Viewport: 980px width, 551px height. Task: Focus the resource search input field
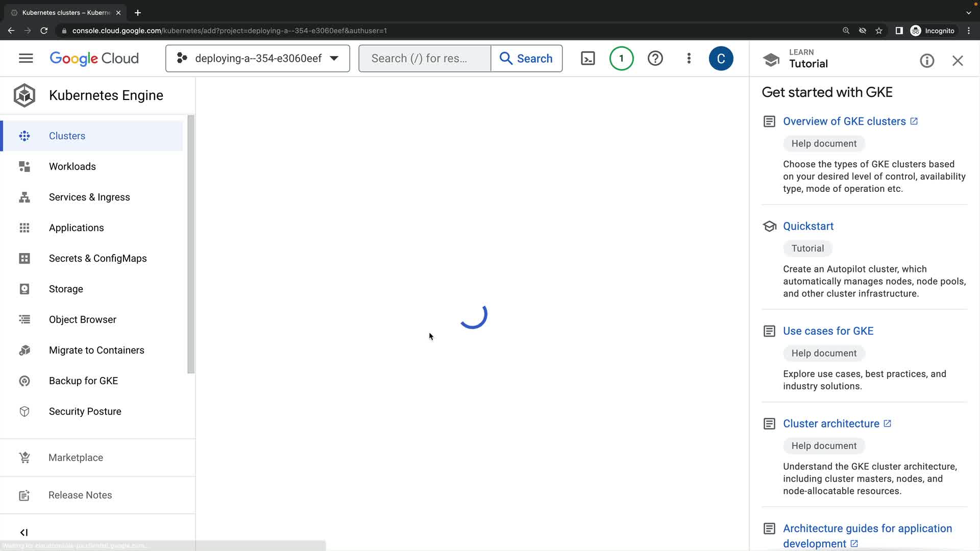pos(424,58)
